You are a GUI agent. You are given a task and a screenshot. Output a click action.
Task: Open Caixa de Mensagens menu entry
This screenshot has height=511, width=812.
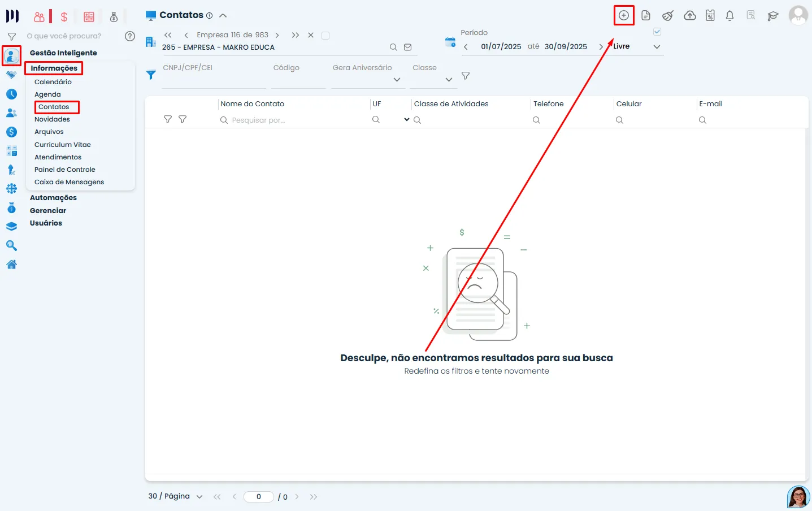click(x=69, y=182)
